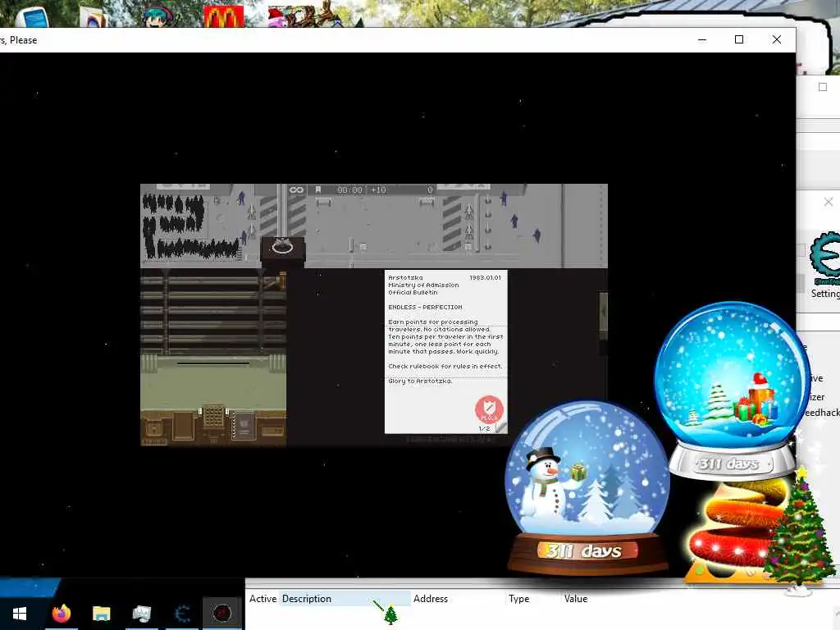Screen dimensions: 840x630
Task: Open the blue-haired character desktop icon
Action: [x=158, y=16]
